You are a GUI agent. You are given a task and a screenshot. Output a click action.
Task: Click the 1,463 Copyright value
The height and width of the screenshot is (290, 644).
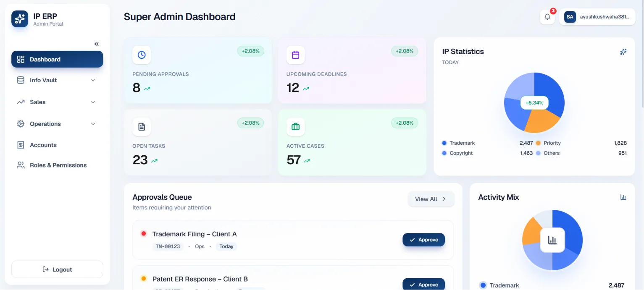pyautogui.click(x=526, y=153)
